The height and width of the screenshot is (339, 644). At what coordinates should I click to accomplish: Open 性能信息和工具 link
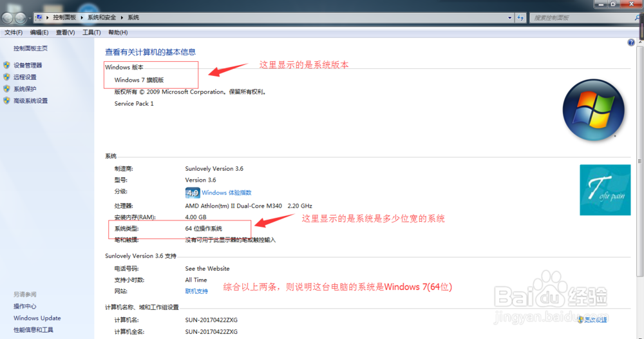(33, 330)
